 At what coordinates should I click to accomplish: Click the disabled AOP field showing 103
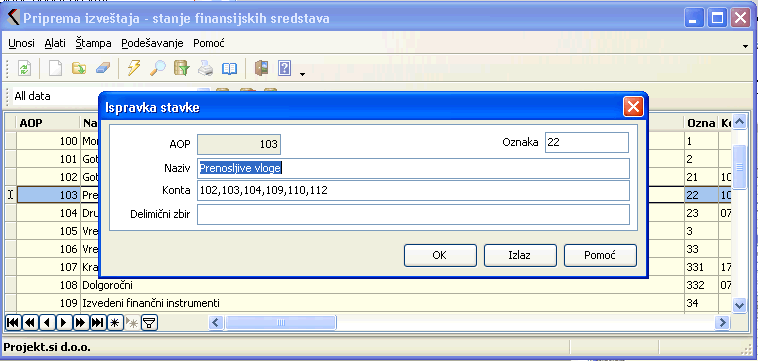pyautogui.click(x=239, y=144)
